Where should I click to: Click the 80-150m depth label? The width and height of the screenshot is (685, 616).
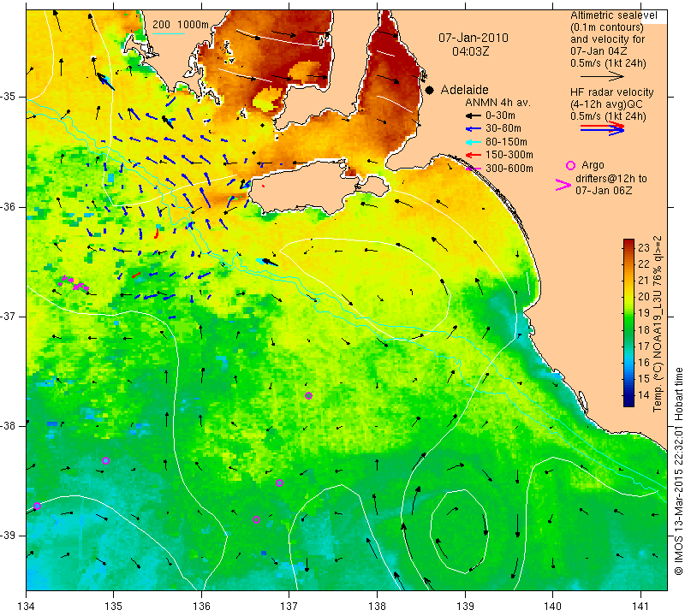point(506,142)
